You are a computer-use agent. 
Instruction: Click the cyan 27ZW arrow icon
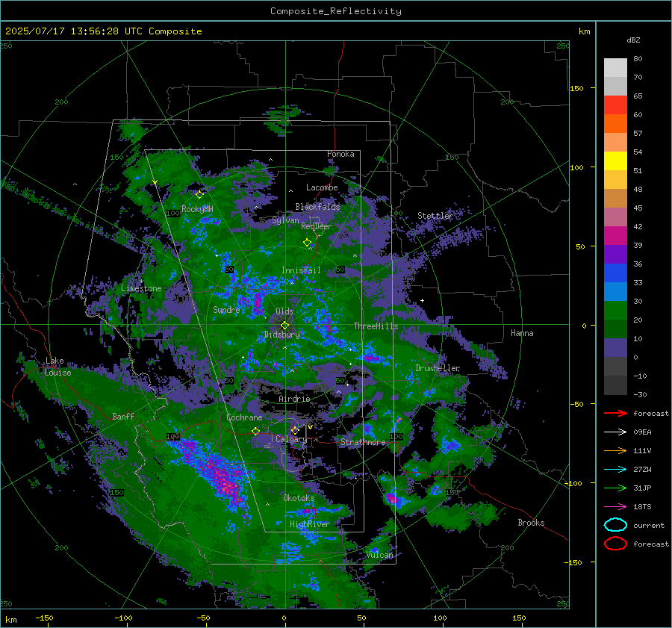[615, 470]
